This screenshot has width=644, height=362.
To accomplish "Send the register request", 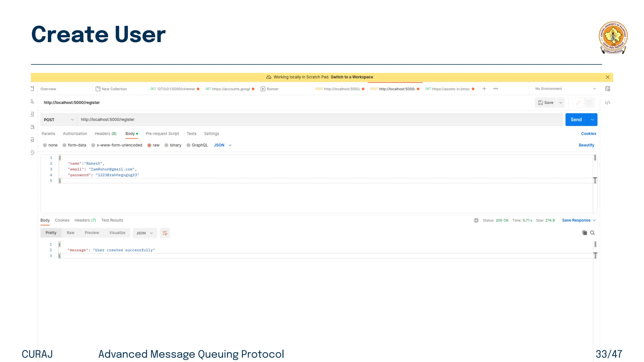I will coord(576,120).
